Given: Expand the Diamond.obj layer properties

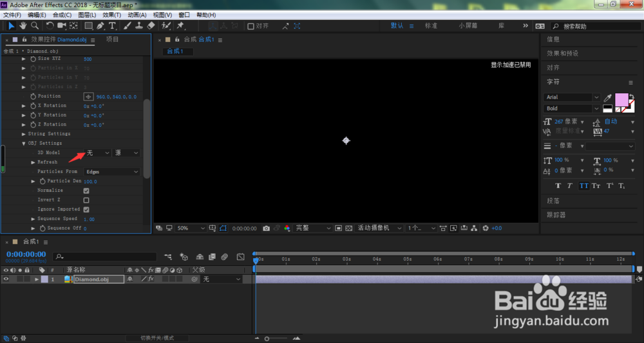Looking at the screenshot, I should pyautogui.click(x=37, y=279).
